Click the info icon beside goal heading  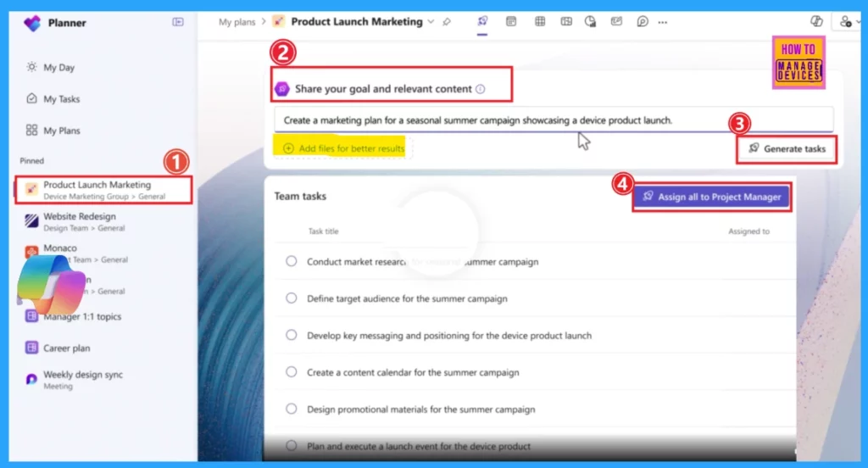point(481,89)
